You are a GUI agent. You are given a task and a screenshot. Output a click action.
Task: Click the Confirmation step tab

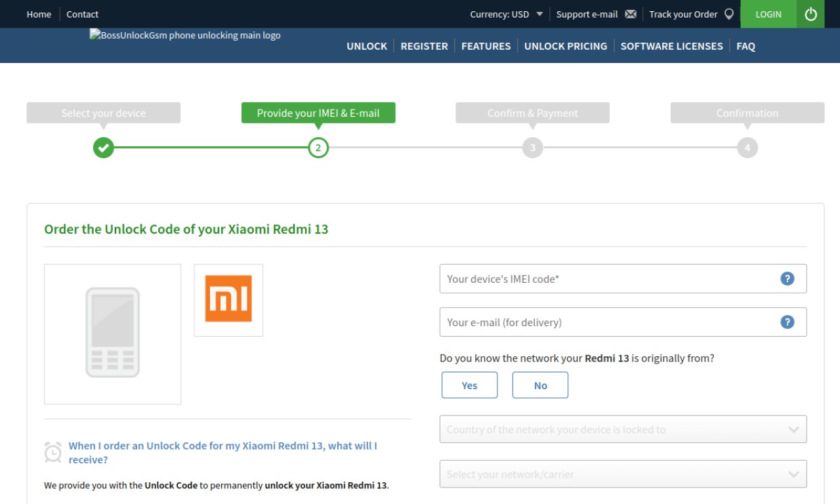[747, 113]
